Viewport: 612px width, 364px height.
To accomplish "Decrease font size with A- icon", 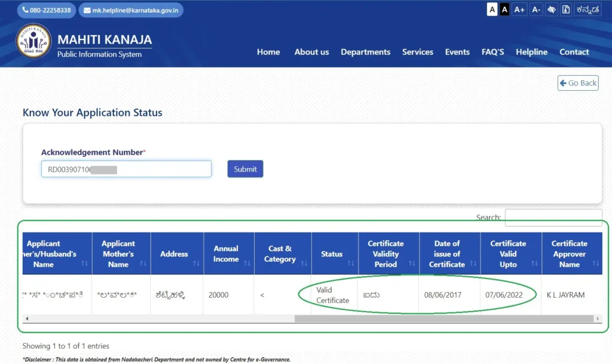I will tap(535, 9).
